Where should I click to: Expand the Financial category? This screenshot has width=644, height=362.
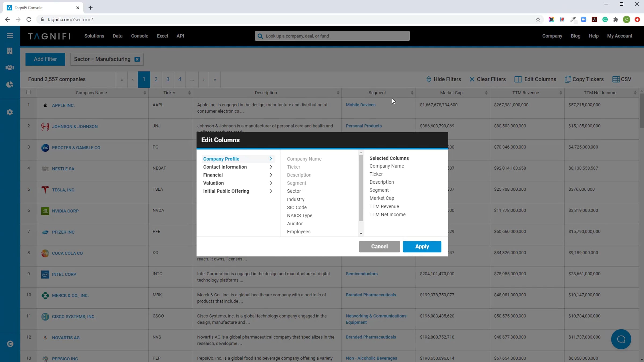[238, 175]
